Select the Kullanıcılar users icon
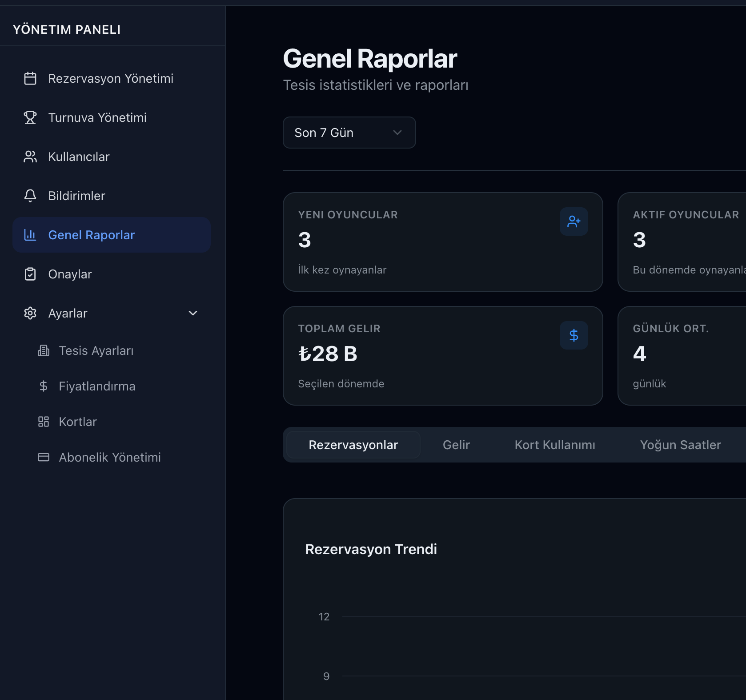The width and height of the screenshot is (746, 700). [x=30, y=157]
